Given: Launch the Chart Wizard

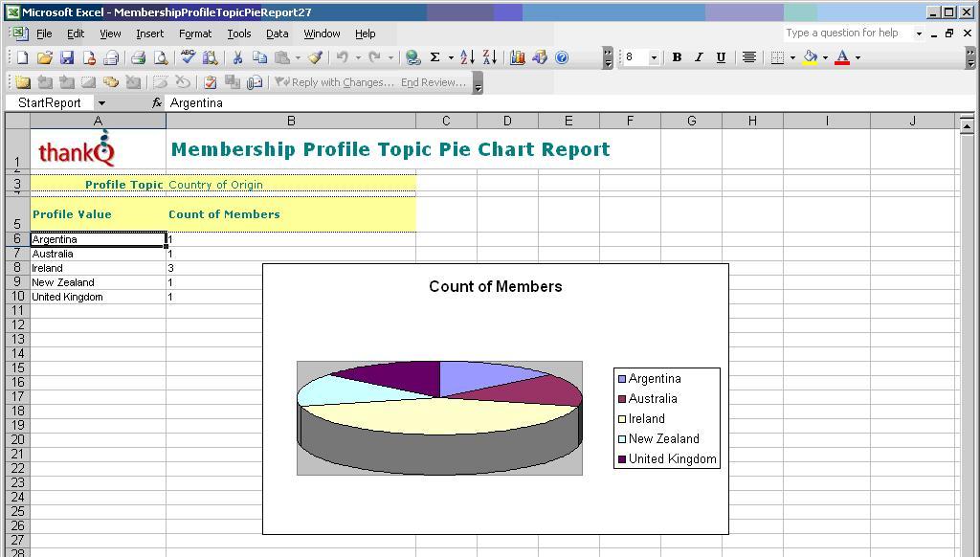Looking at the screenshot, I should (518, 57).
